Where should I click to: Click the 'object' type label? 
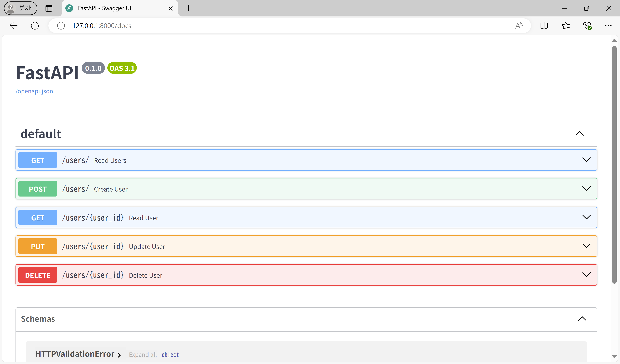pyautogui.click(x=170, y=355)
